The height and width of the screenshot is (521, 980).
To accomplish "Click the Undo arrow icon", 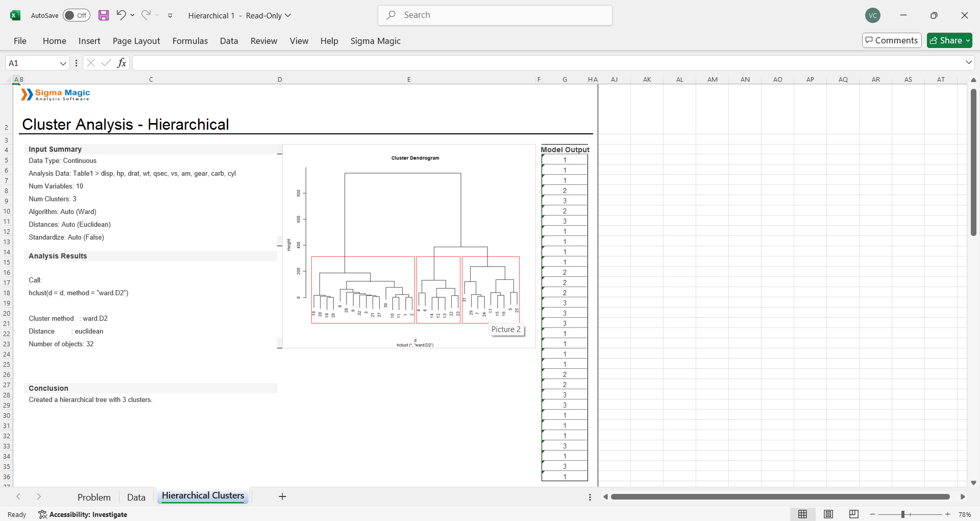I will click(x=121, y=15).
